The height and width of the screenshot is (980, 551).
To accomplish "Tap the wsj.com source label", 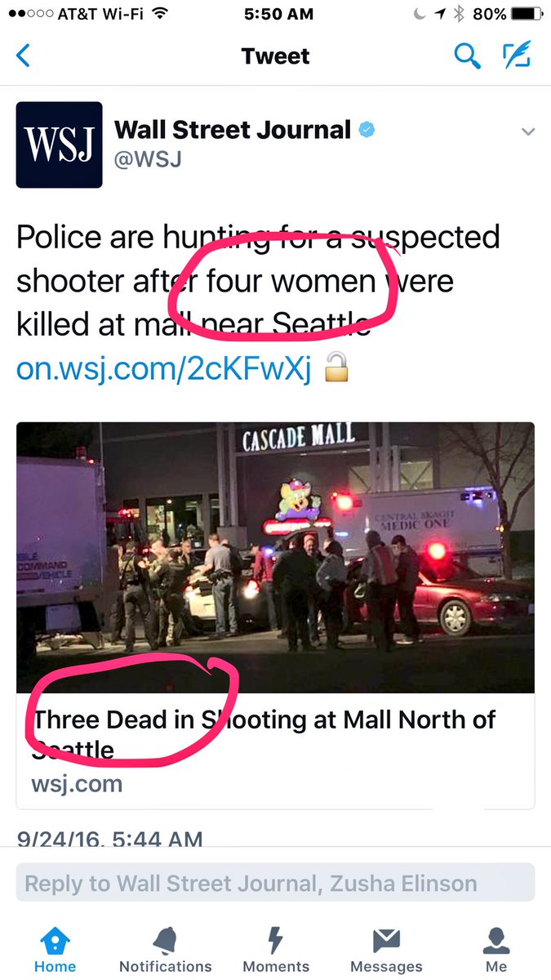I will tap(77, 785).
